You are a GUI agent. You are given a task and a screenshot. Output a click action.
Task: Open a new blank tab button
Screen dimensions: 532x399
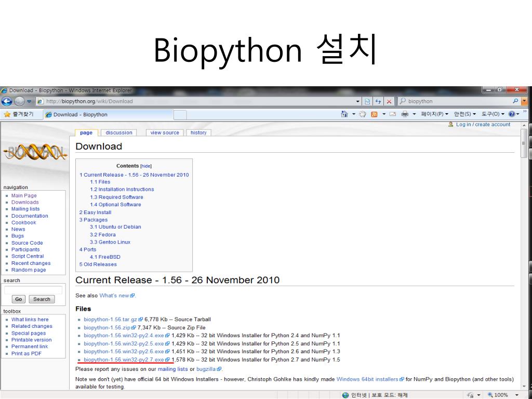tap(180, 115)
